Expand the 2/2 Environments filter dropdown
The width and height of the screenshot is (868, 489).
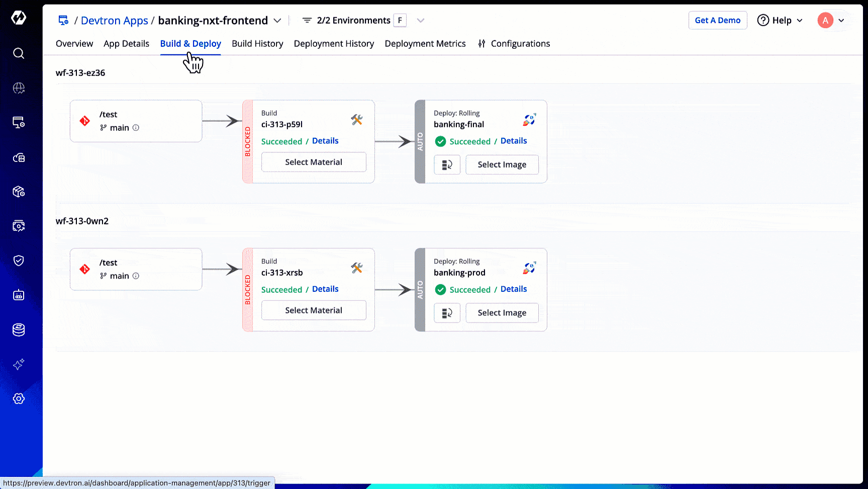click(421, 21)
